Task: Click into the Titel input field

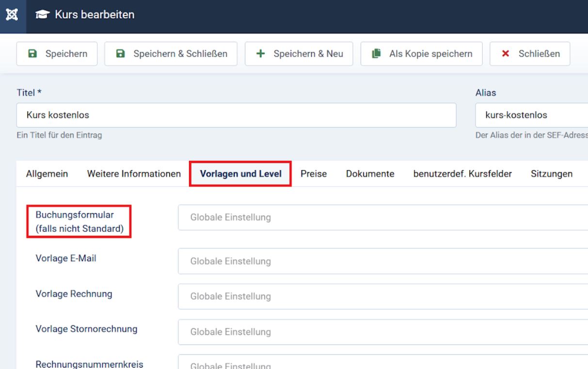Action: tap(236, 115)
